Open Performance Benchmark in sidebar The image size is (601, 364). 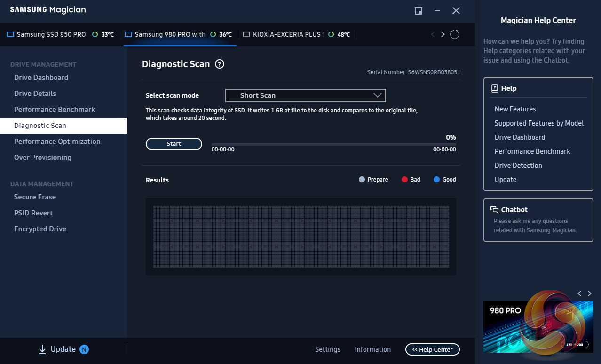click(55, 110)
